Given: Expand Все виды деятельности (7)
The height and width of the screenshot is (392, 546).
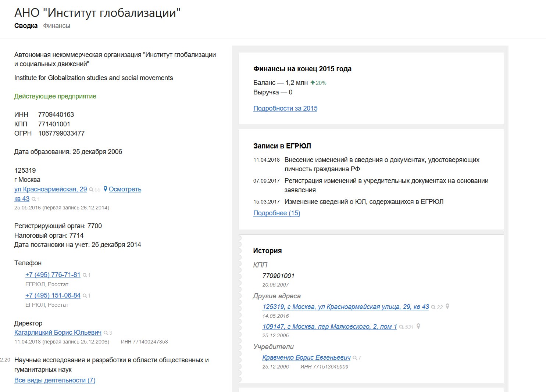Looking at the screenshot, I should point(55,380).
